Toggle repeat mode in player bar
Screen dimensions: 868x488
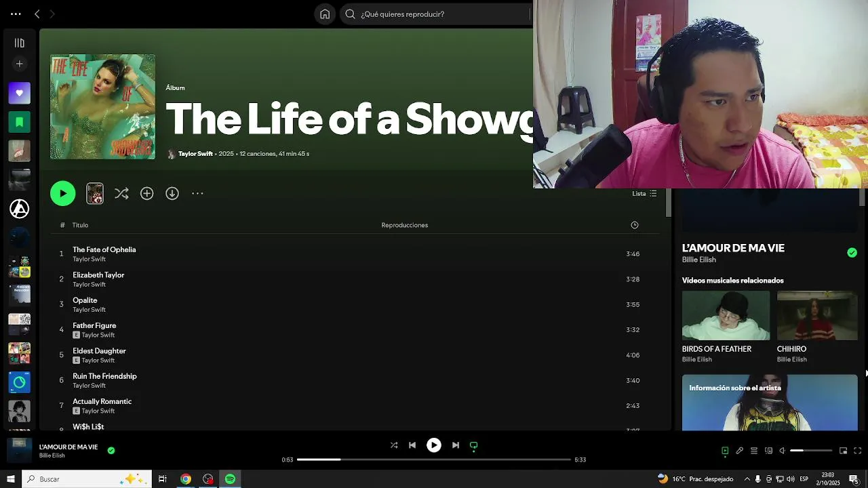click(474, 445)
